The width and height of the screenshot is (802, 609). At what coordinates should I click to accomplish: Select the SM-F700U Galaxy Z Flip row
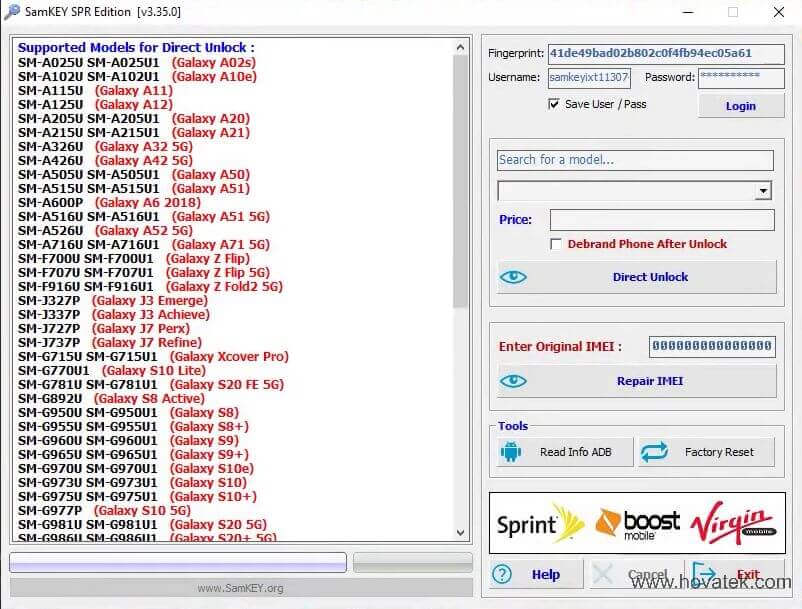[134, 259]
